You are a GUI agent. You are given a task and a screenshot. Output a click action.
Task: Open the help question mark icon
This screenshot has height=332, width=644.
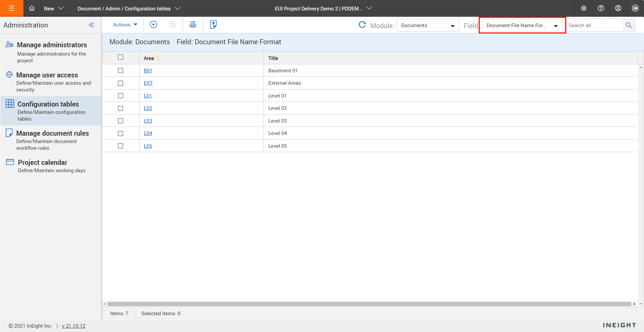[601, 8]
